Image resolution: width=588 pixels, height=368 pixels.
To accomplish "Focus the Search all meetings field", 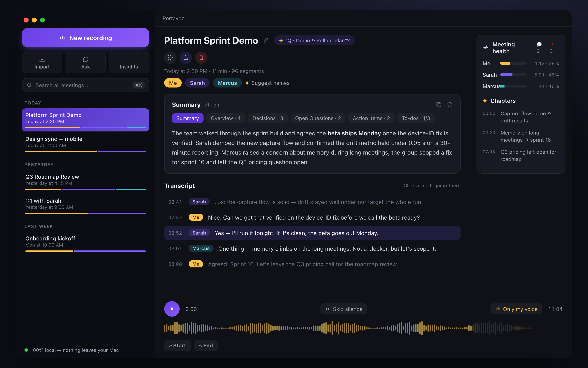I will [x=85, y=85].
